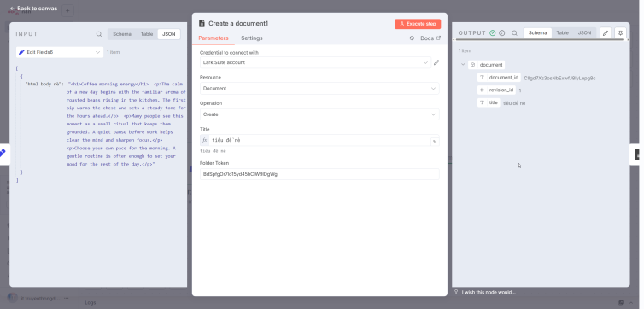This screenshot has height=309, width=644.
Task: Click the green success check icon in Output
Action: [x=493, y=32]
